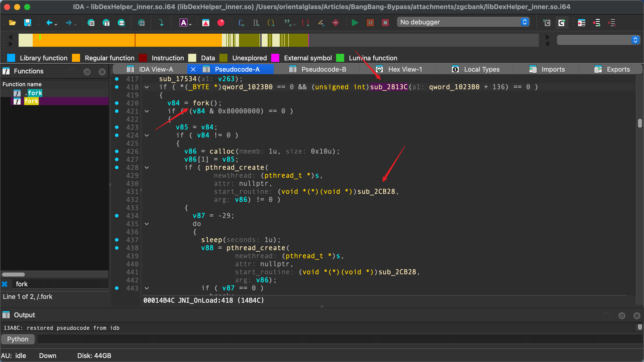Click the pseudocode vertical scrollbar thumb

pyautogui.click(x=640, y=123)
